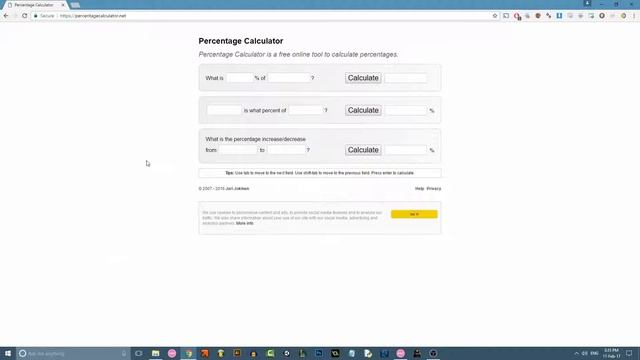Click the taskbar clock and date
640x360 pixels.
pos(611,353)
